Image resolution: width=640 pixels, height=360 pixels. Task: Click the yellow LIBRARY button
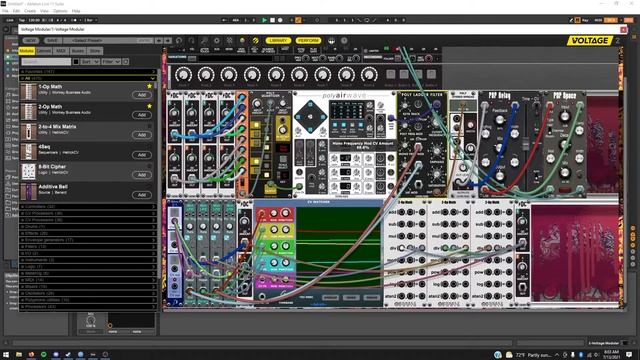[278, 40]
